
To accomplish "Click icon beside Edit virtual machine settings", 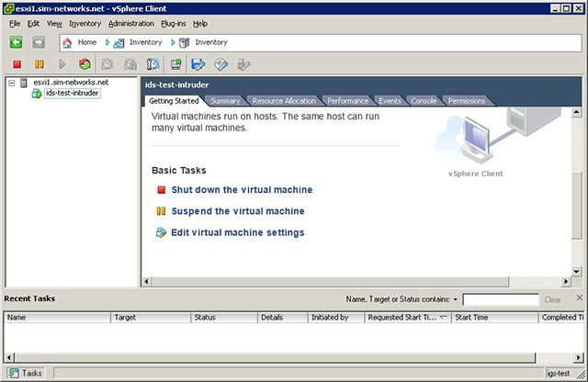I will coord(161,233).
